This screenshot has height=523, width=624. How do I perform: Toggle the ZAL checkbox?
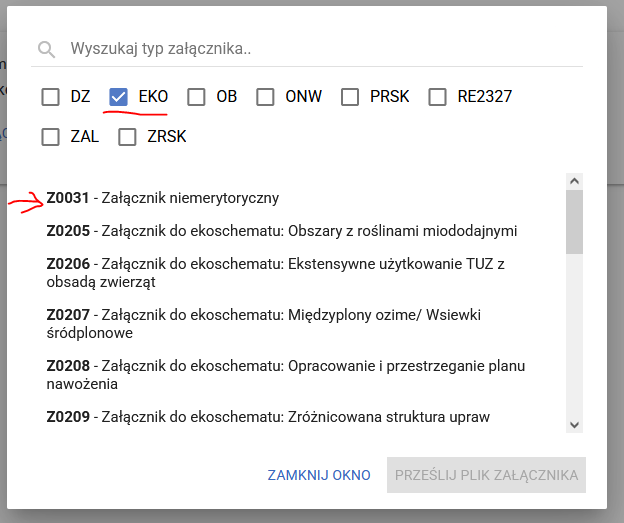pyautogui.click(x=50, y=137)
